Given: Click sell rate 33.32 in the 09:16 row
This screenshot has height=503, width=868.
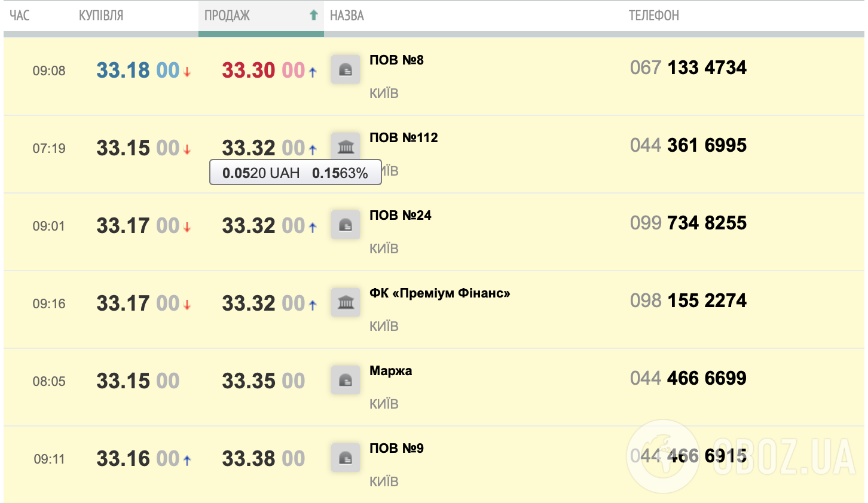Looking at the screenshot, I should click(263, 303).
